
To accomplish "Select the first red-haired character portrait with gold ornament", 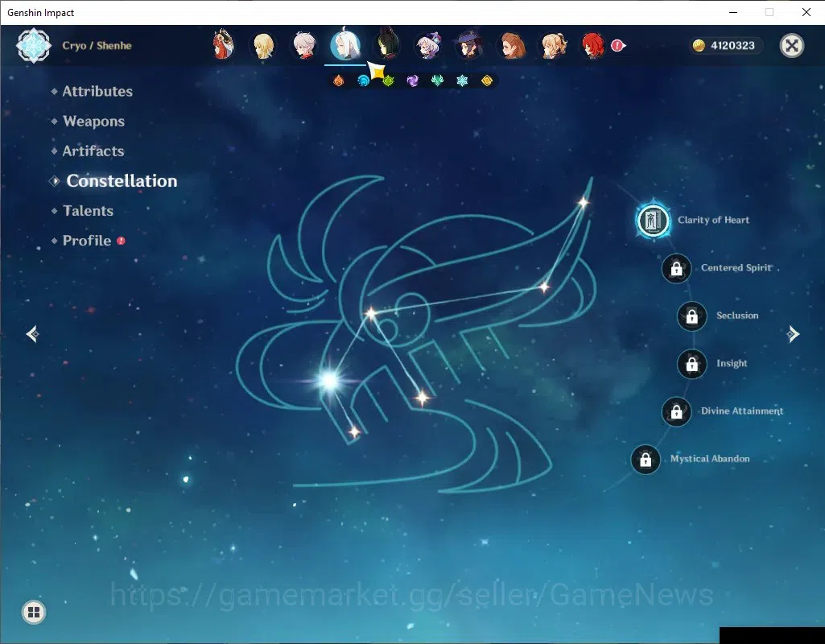I will tap(223, 45).
